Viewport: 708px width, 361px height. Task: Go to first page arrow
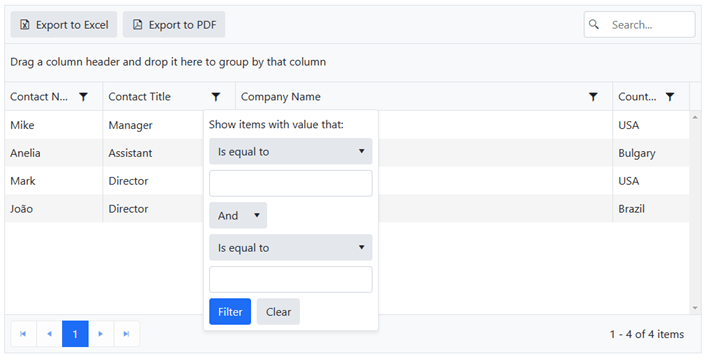(x=23, y=334)
